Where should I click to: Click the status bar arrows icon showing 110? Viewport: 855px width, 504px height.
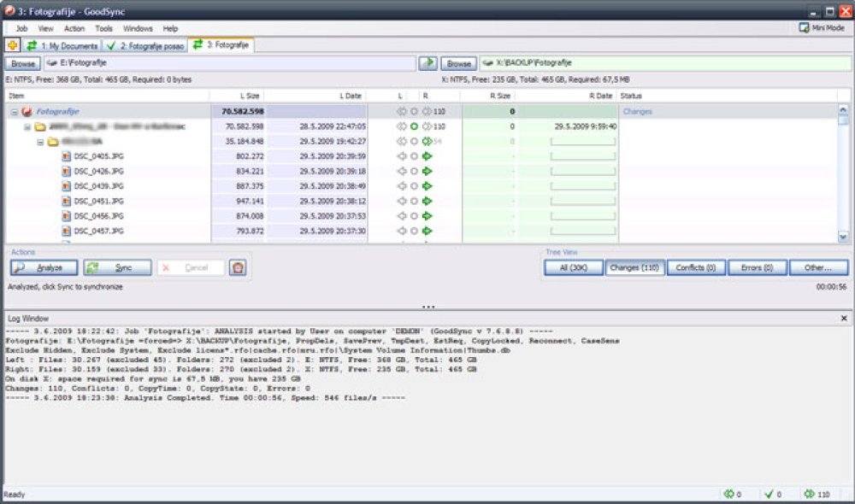[809, 495]
